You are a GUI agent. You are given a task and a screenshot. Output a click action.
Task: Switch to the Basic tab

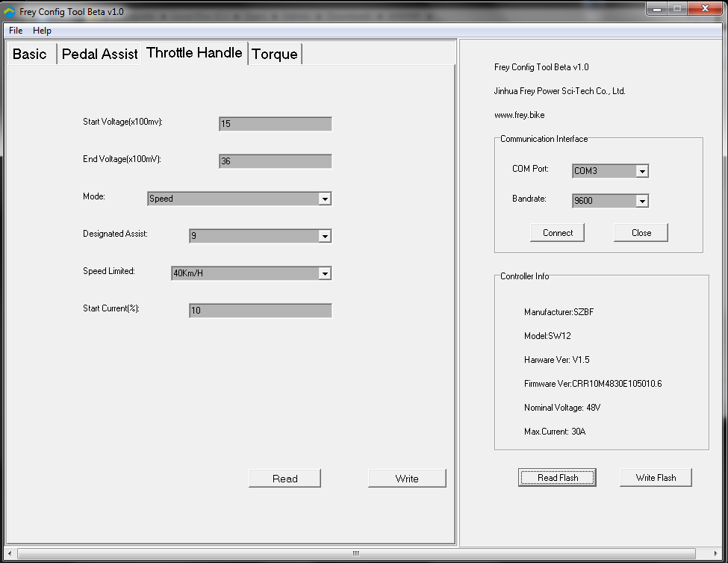[x=31, y=53]
